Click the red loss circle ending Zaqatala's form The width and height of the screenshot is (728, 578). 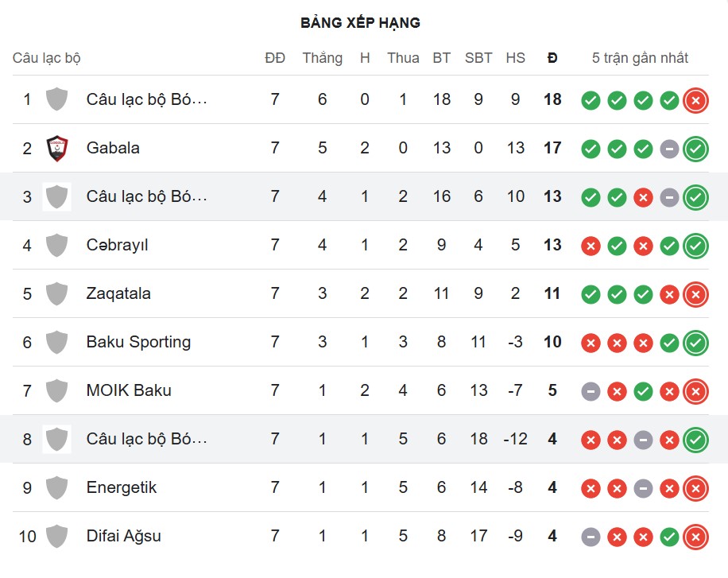[x=695, y=293]
